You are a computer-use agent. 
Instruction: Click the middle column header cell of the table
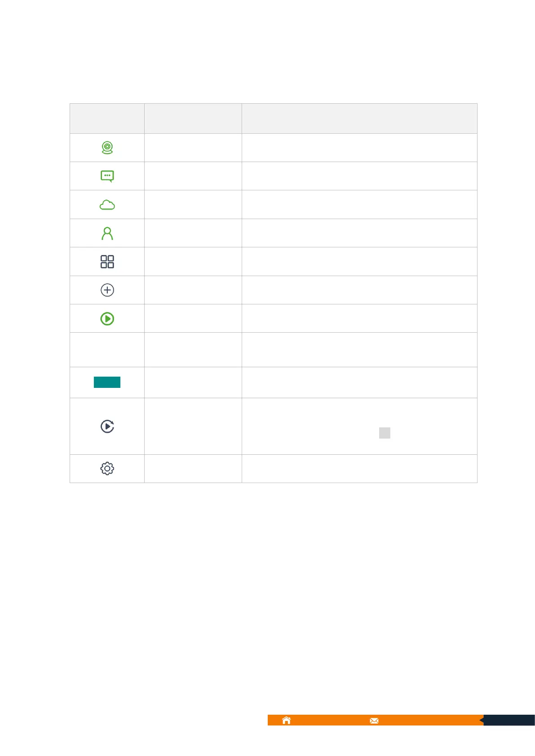(x=193, y=119)
